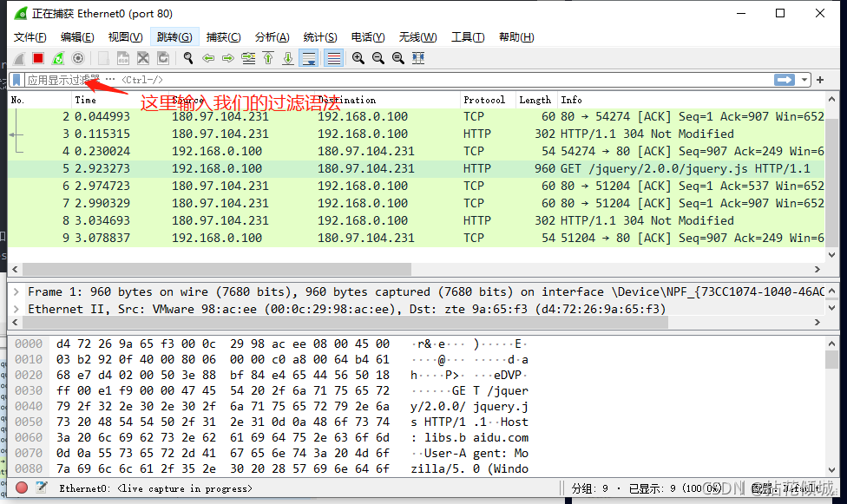Jump to the last packet
The image size is (847, 504).
click(x=288, y=58)
